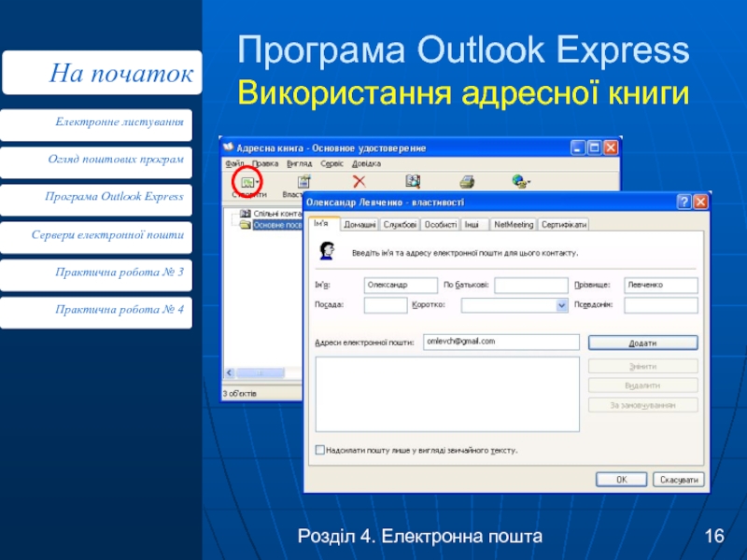Click the Help question mark in properties dialog
Viewport: 747px width, 560px height.
pyautogui.click(x=684, y=202)
